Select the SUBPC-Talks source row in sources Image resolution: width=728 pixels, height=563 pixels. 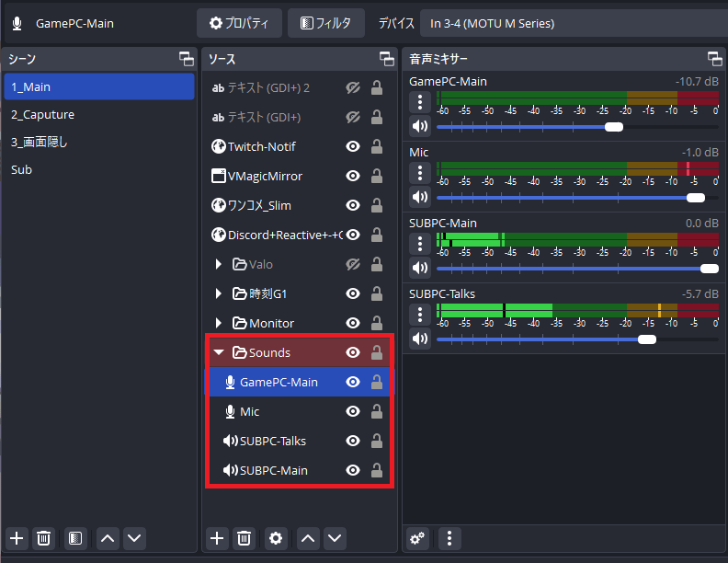[x=300, y=441]
